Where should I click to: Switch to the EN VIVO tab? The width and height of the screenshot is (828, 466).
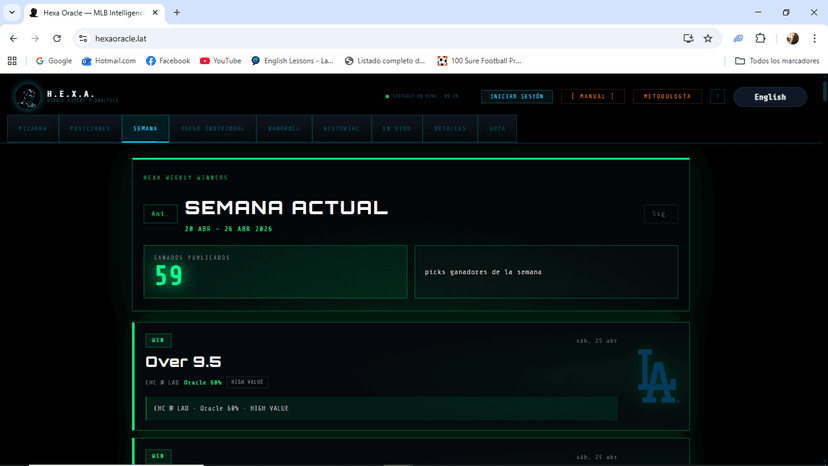pos(397,128)
